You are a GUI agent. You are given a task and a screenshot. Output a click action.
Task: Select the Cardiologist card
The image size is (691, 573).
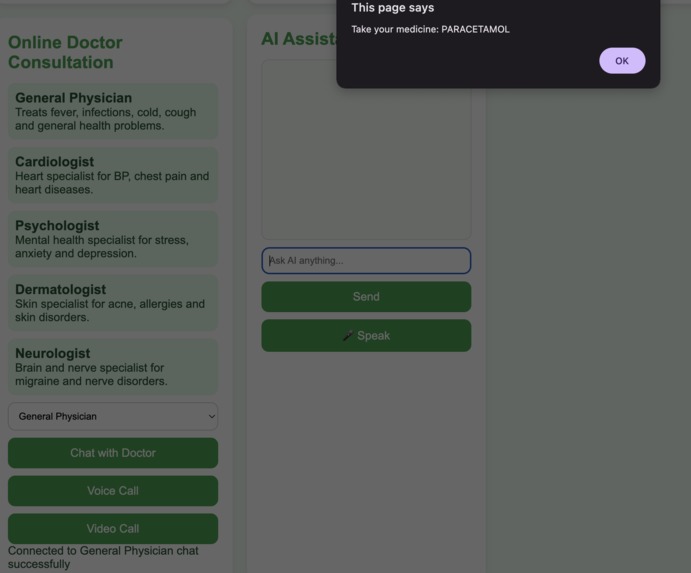pyautogui.click(x=113, y=175)
